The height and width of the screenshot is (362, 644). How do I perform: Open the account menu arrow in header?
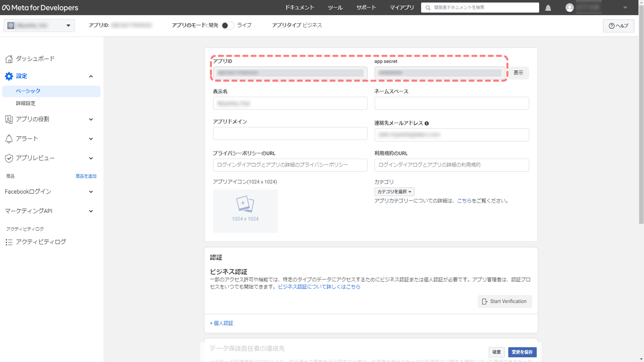pos(625,7)
